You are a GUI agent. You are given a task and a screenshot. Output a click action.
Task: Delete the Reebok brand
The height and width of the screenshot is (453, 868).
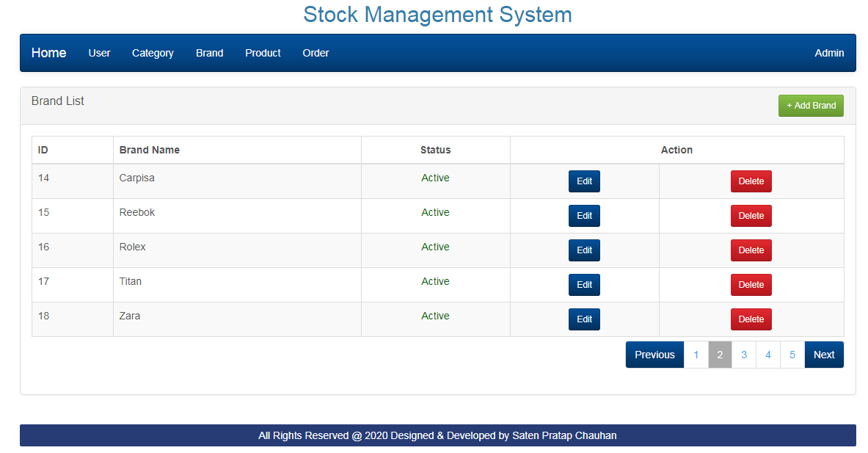coord(751,216)
